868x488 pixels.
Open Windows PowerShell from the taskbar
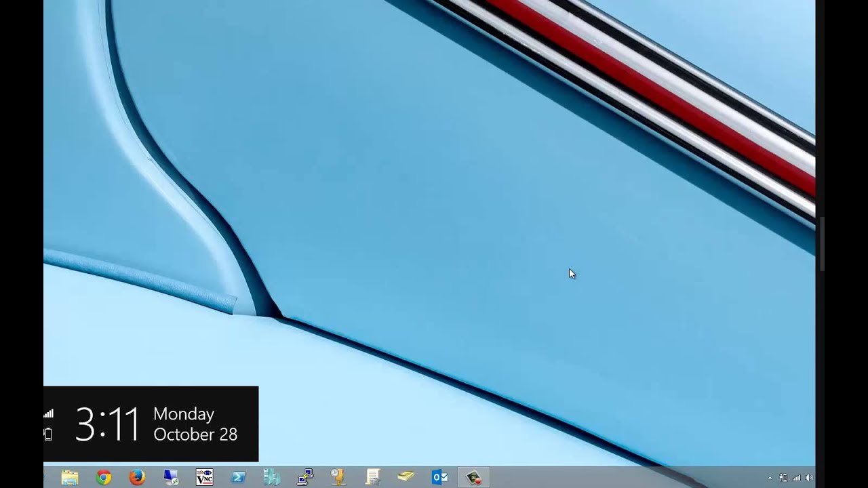[238, 477]
